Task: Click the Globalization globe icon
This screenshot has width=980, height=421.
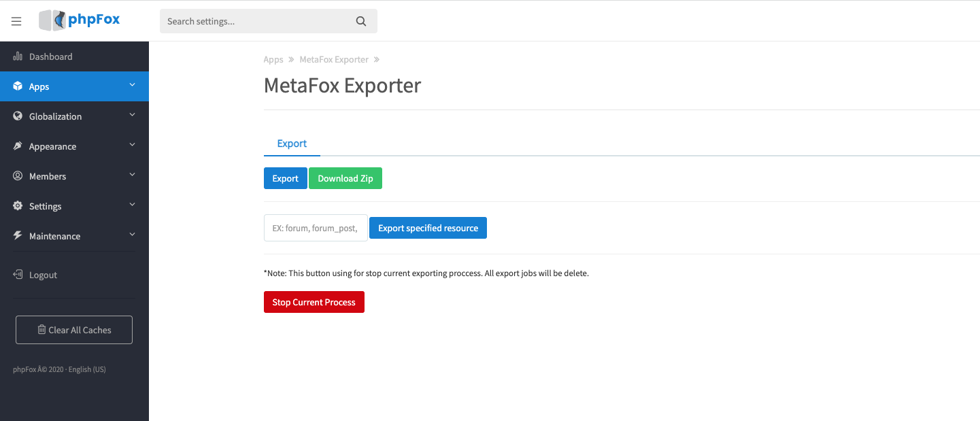Action: click(18, 116)
